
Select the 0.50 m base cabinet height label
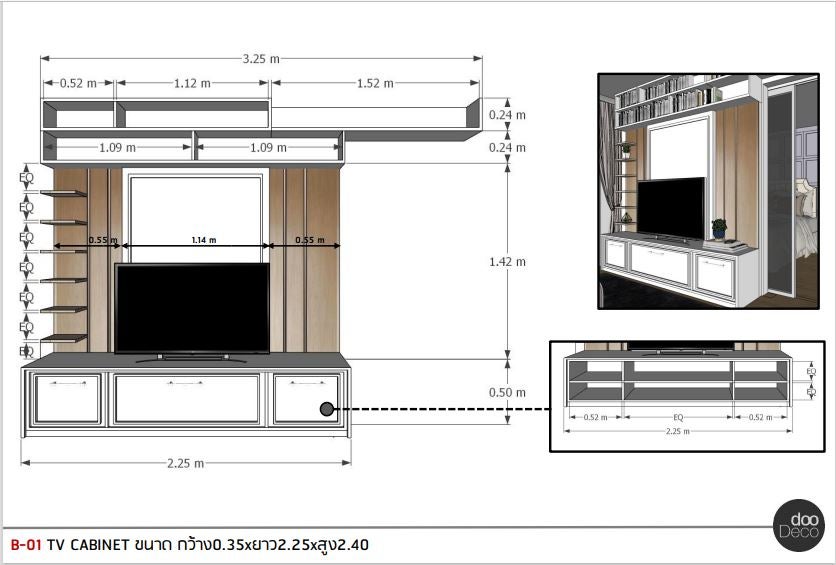pos(507,393)
